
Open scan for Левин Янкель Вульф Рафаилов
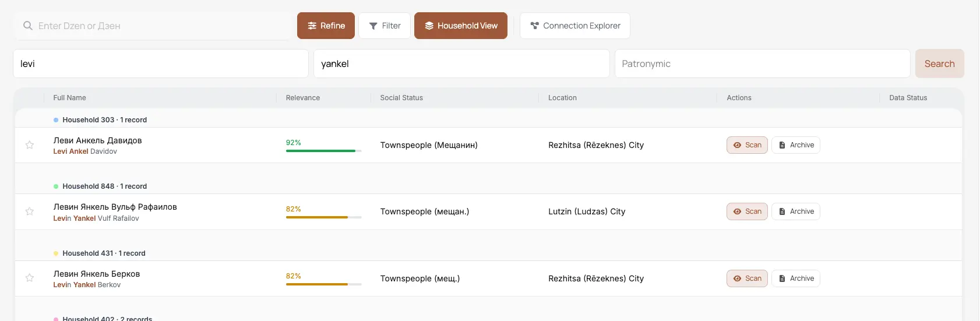pyautogui.click(x=747, y=211)
